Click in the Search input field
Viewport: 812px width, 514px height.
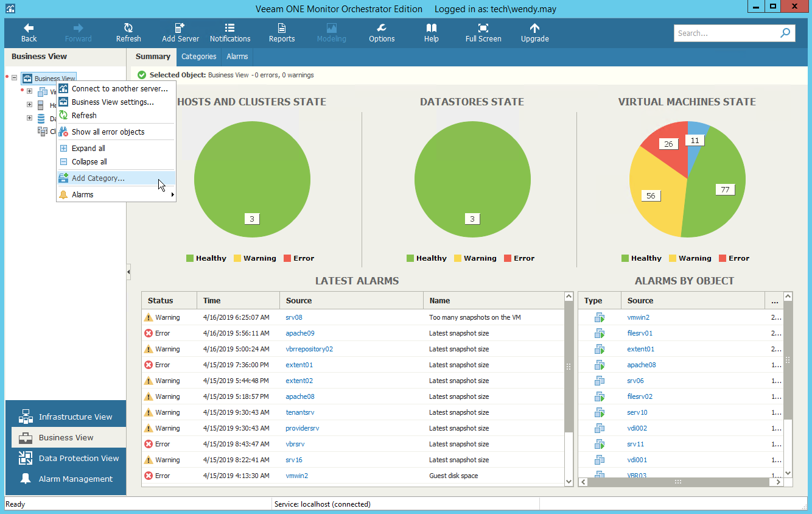[x=726, y=33]
